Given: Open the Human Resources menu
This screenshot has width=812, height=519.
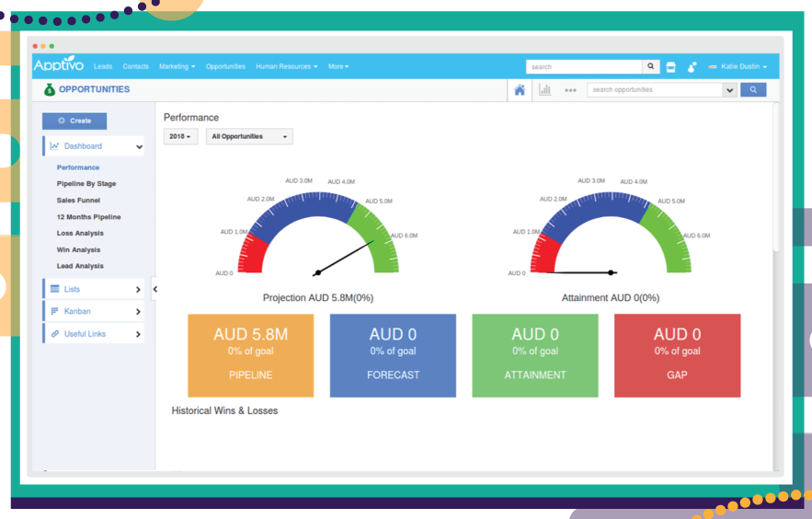Looking at the screenshot, I should 286,66.
